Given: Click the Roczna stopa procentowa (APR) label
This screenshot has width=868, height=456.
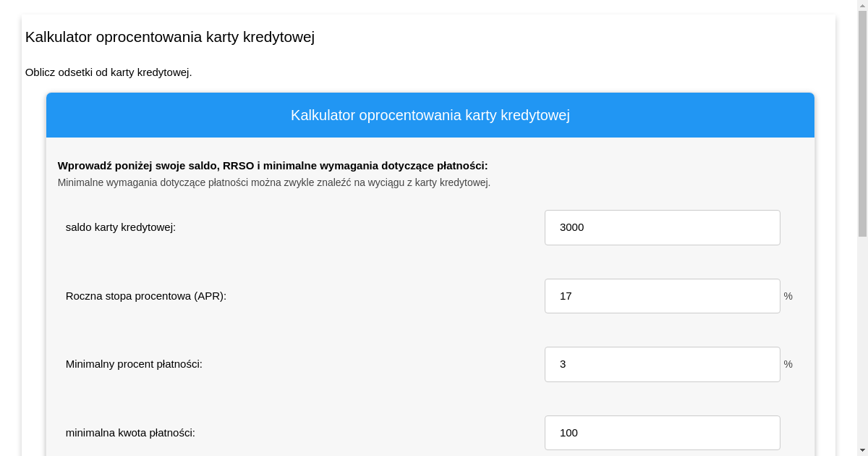Looking at the screenshot, I should (x=145, y=296).
